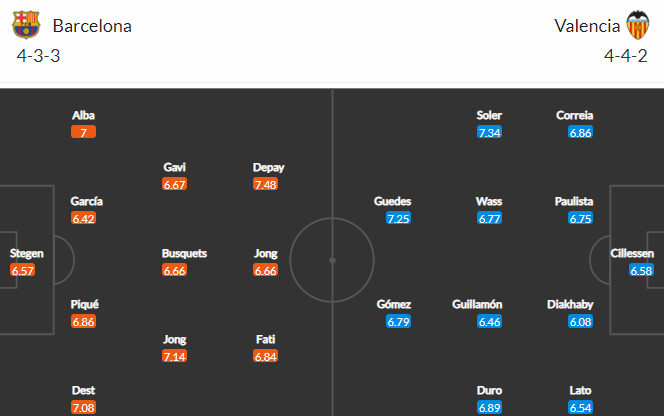Image resolution: width=664 pixels, height=416 pixels.
Task: Click player Alba in Barcelona lineup
Action: click(83, 115)
